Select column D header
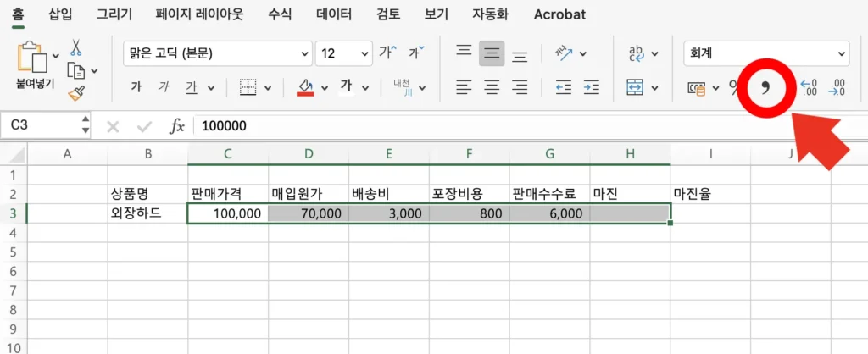The height and width of the screenshot is (354, 868). (309, 154)
